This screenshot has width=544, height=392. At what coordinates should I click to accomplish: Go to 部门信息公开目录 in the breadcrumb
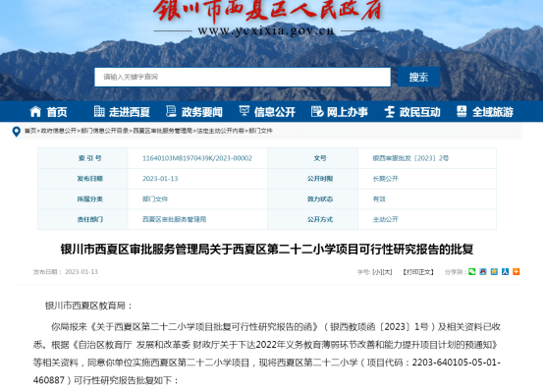104,131
